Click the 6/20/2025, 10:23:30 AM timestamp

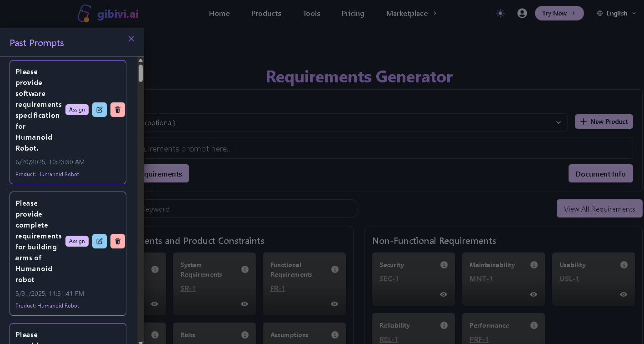50,162
